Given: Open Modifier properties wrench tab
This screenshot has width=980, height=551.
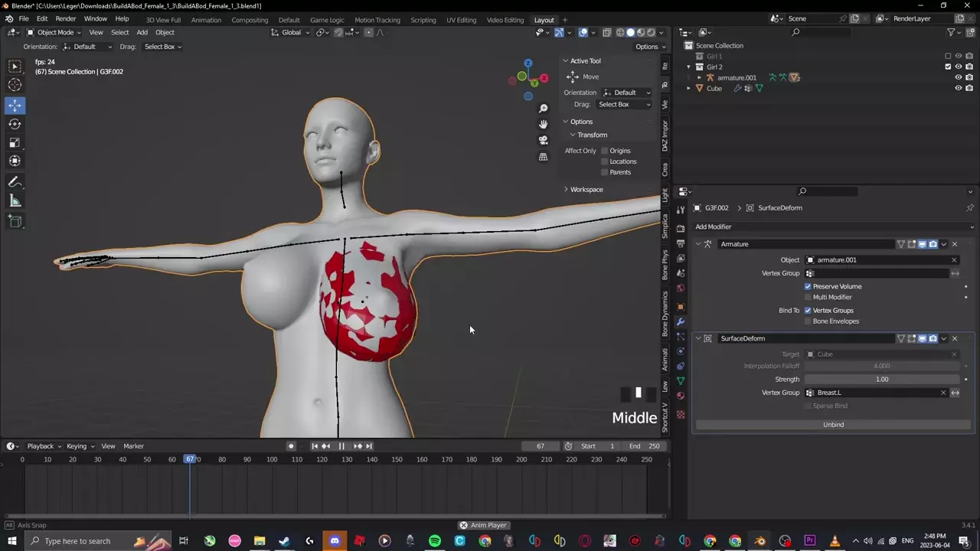Looking at the screenshot, I should 680,322.
